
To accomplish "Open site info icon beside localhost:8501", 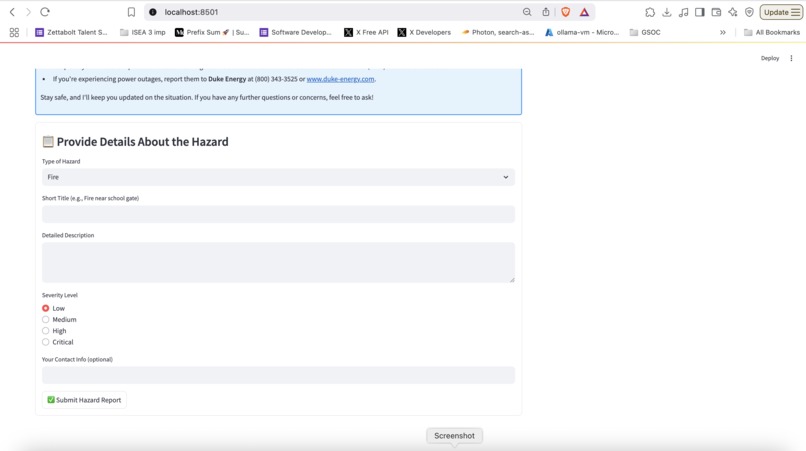I will [153, 12].
